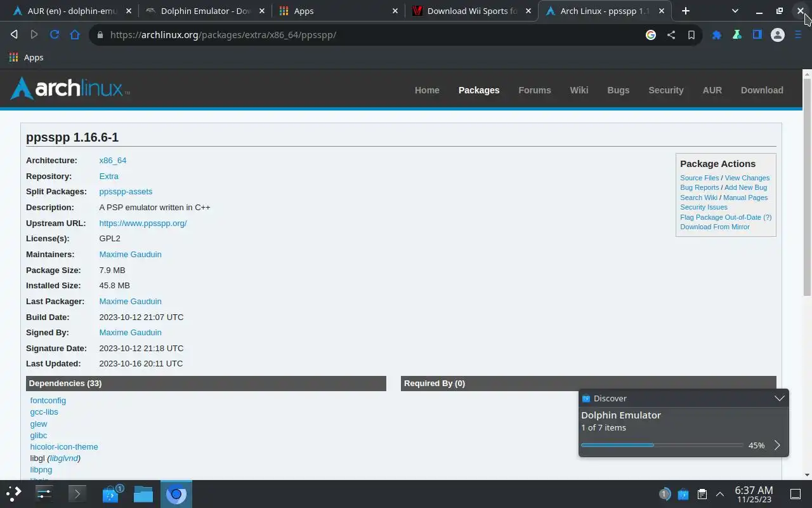Click the Google icon in the address bar

[651, 35]
